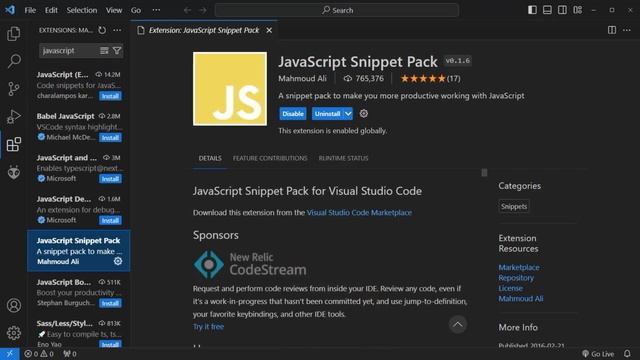This screenshot has height=360, width=640.
Task: Go forward with the navigation arrow
Action: 202,10
